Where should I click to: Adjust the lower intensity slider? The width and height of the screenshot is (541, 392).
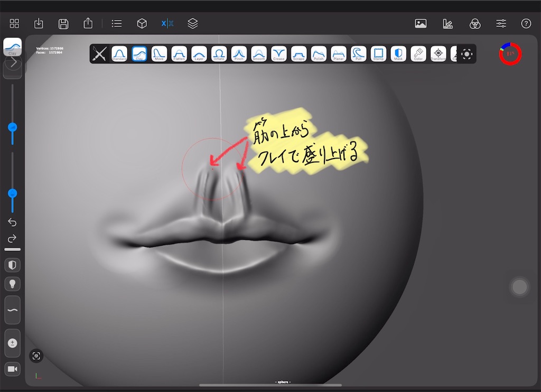pyautogui.click(x=13, y=193)
